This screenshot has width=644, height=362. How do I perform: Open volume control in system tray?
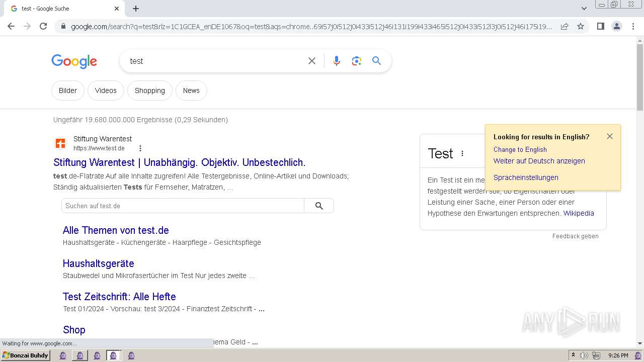pos(584,355)
